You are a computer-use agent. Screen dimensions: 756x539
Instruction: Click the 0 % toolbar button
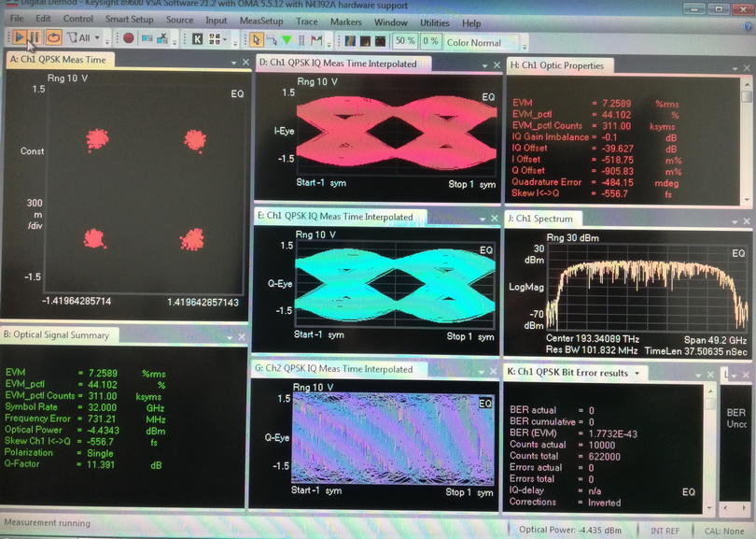(430, 42)
